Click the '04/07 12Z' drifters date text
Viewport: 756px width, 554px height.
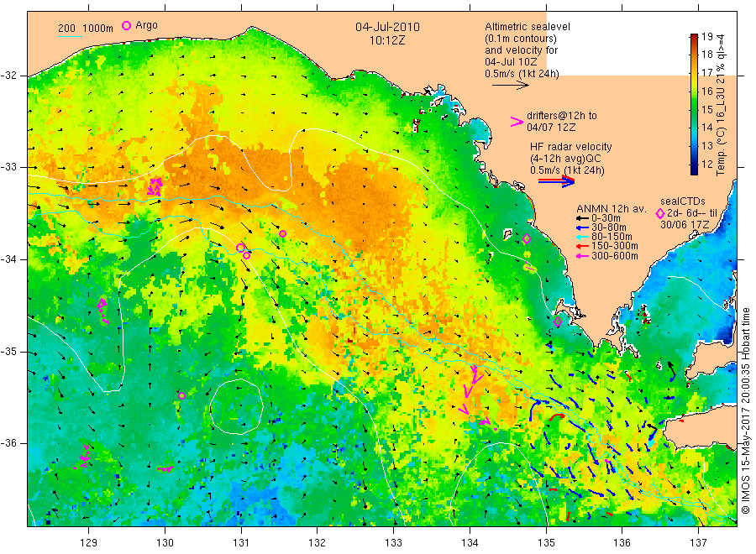coord(551,128)
